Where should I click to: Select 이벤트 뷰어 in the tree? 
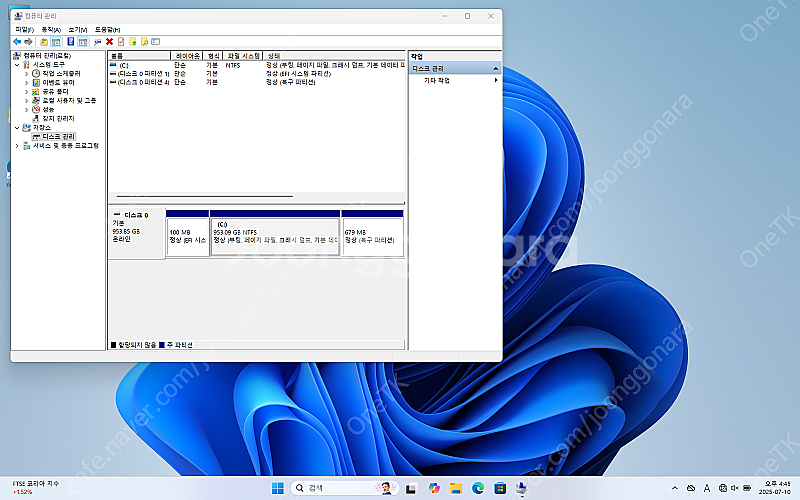click(x=58, y=83)
